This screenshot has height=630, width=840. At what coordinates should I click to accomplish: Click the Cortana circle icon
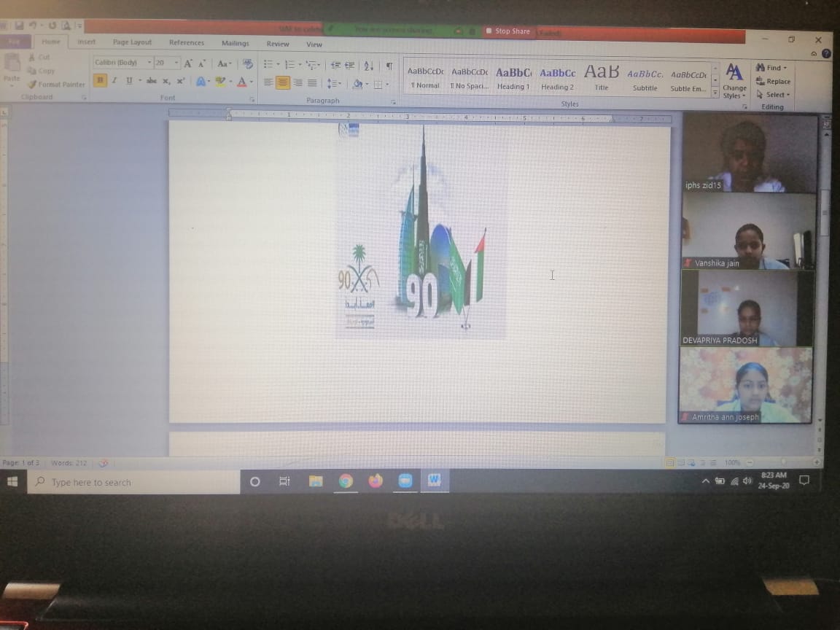(x=255, y=481)
